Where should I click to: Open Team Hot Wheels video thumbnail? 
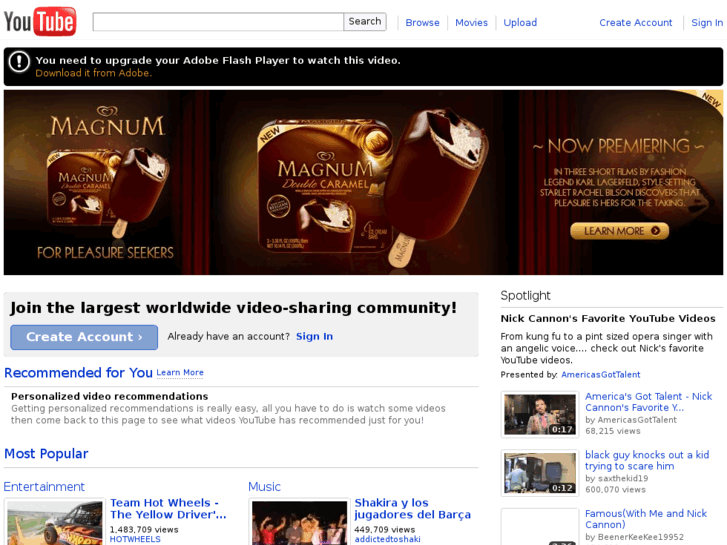55,523
